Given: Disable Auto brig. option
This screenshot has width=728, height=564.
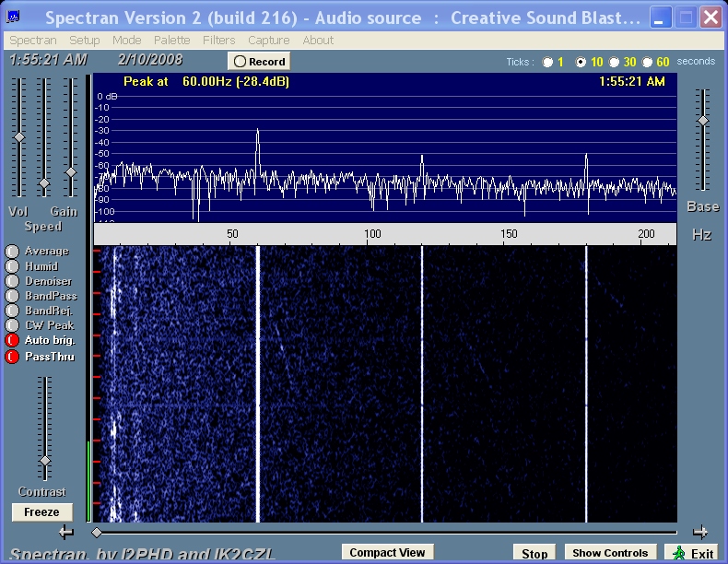Looking at the screenshot, I should 12,340.
